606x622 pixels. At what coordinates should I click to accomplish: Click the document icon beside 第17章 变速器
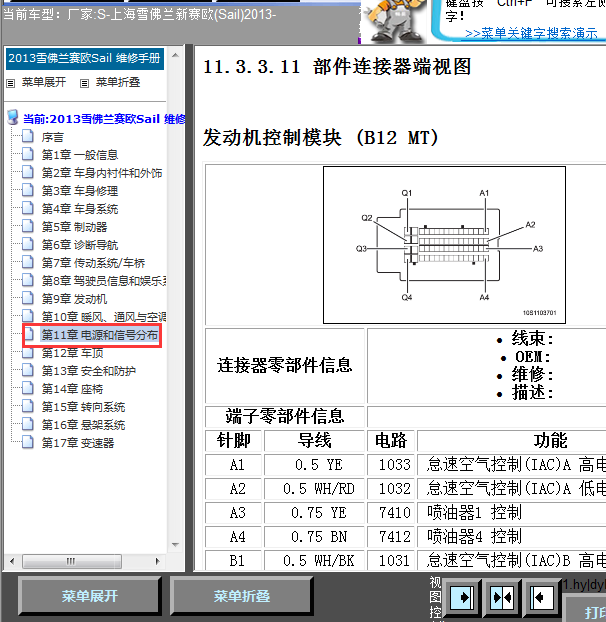[28, 442]
